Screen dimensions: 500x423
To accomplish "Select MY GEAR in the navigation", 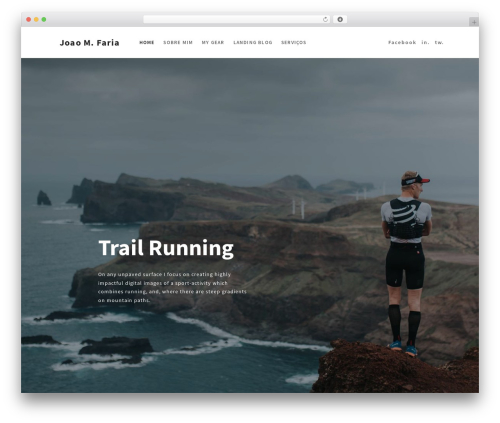I will [x=213, y=42].
